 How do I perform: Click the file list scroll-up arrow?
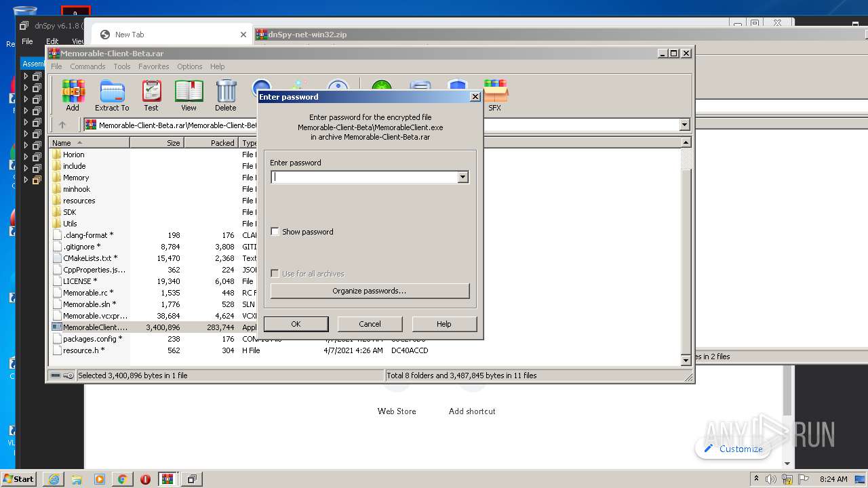(x=686, y=142)
